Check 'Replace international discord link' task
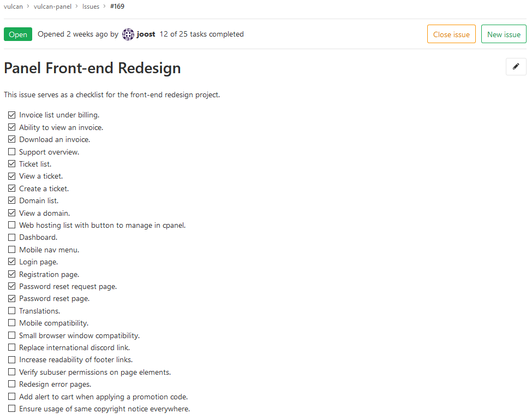This screenshot has height=419, width=532. tap(12, 347)
